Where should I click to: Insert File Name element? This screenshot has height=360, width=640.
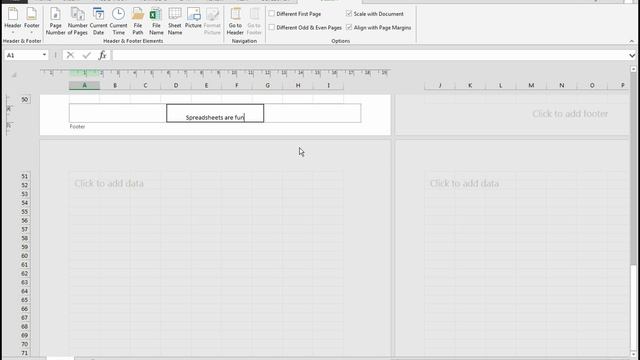pyautogui.click(x=156, y=21)
